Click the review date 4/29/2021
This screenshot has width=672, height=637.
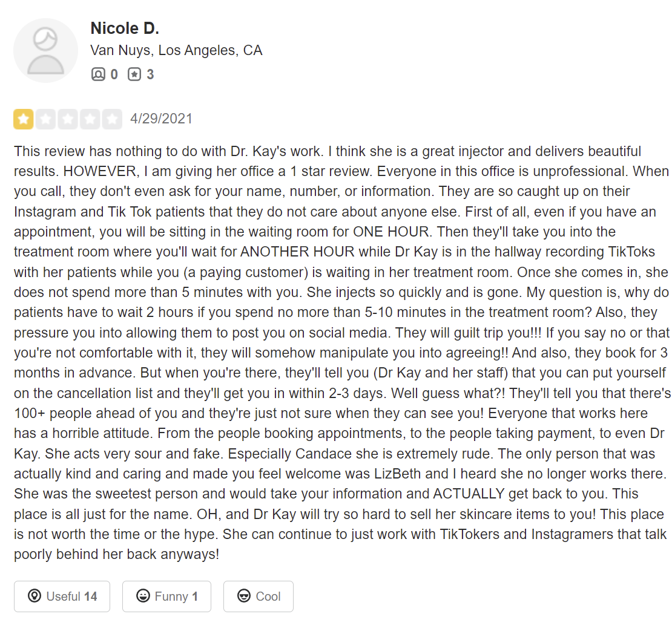point(161,119)
